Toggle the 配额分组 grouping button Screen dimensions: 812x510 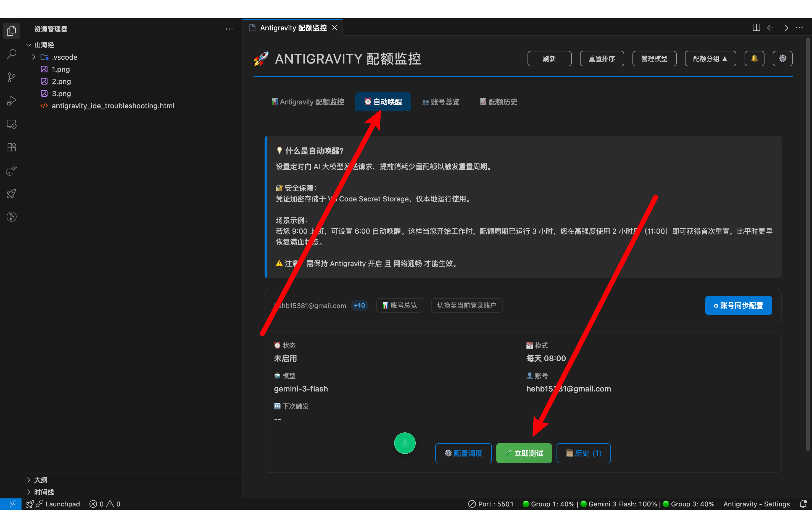pyautogui.click(x=710, y=59)
